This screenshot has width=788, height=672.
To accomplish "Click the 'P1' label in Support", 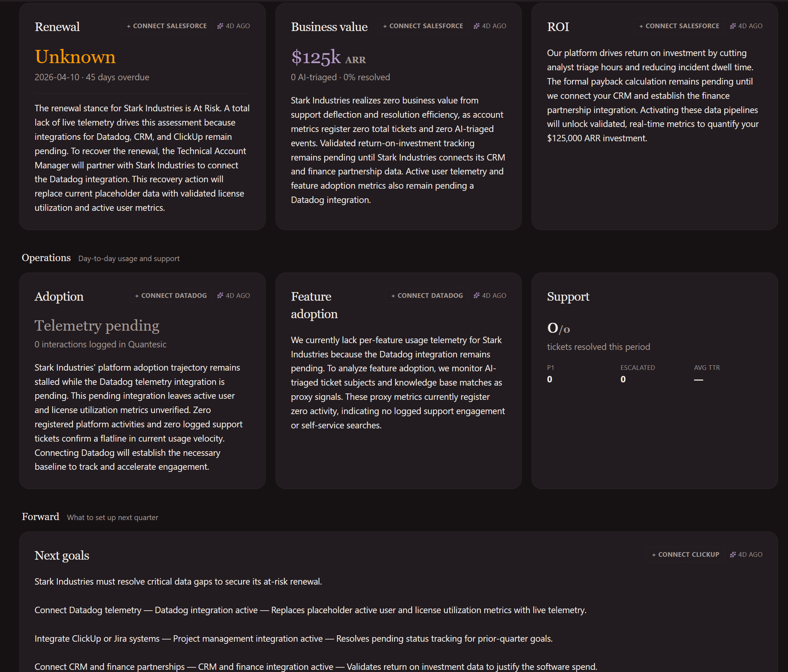I will pos(550,368).
